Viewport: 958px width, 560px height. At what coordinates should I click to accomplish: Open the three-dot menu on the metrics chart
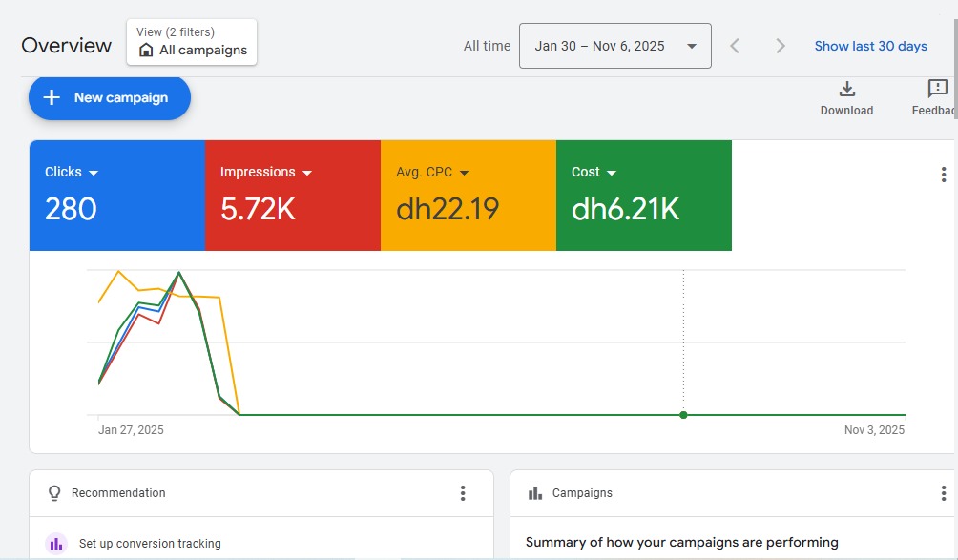(943, 175)
